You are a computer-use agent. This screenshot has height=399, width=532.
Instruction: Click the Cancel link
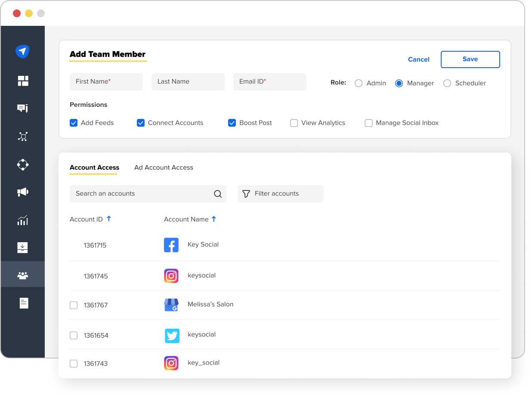point(419,59)
